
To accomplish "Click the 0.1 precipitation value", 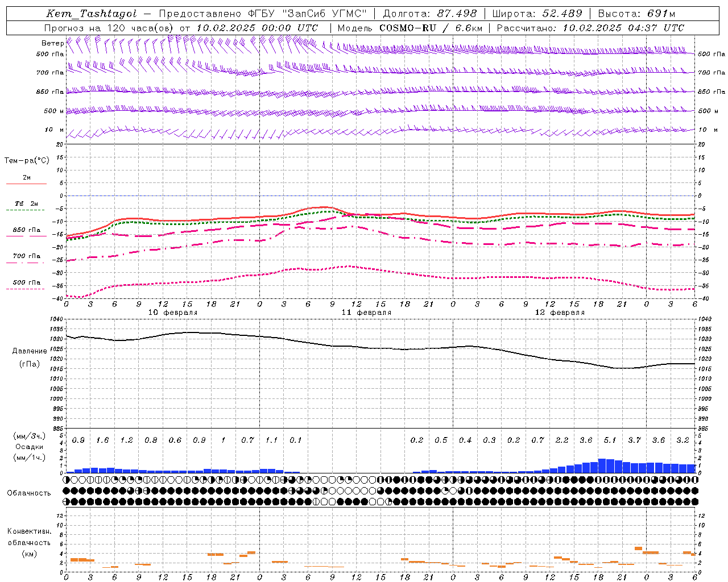I will (295, 440).
